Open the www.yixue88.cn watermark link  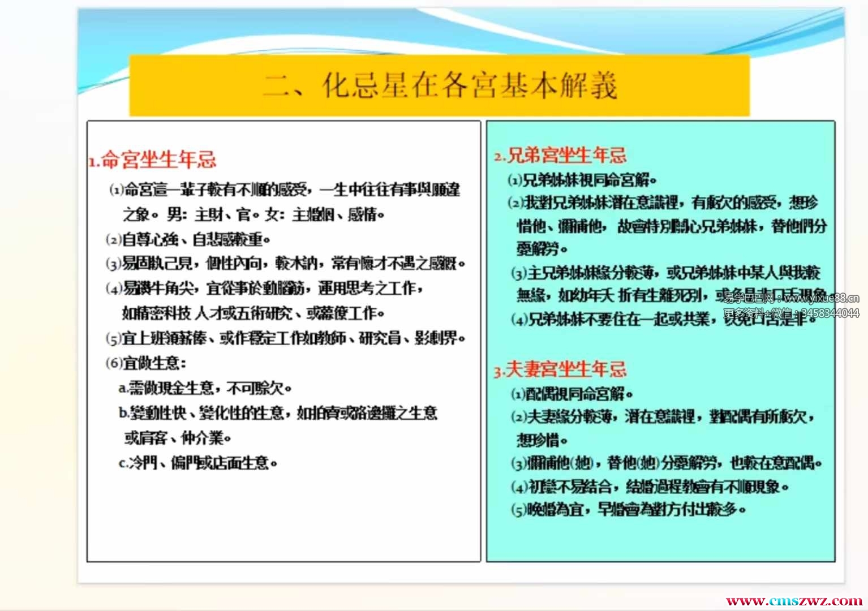click(821, 298)
